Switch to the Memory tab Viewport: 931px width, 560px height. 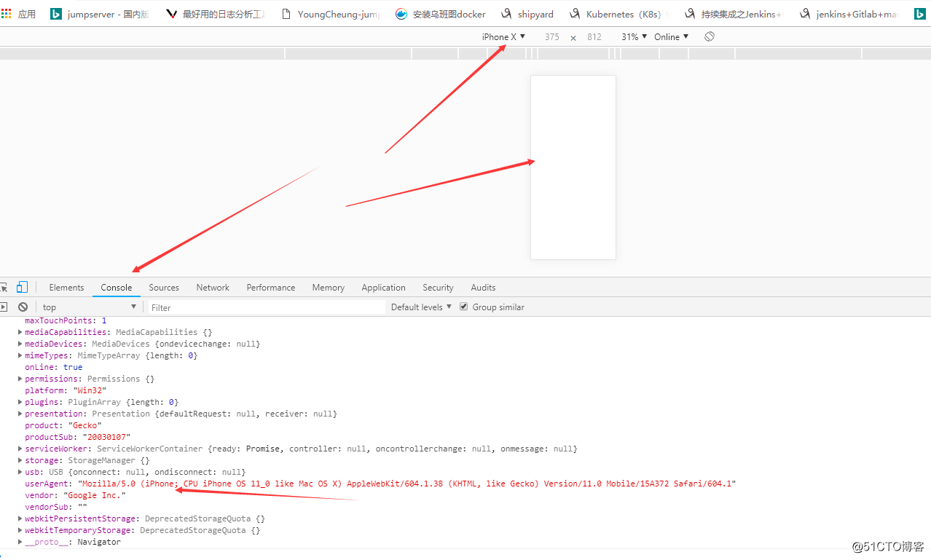[x=329, y=288]
